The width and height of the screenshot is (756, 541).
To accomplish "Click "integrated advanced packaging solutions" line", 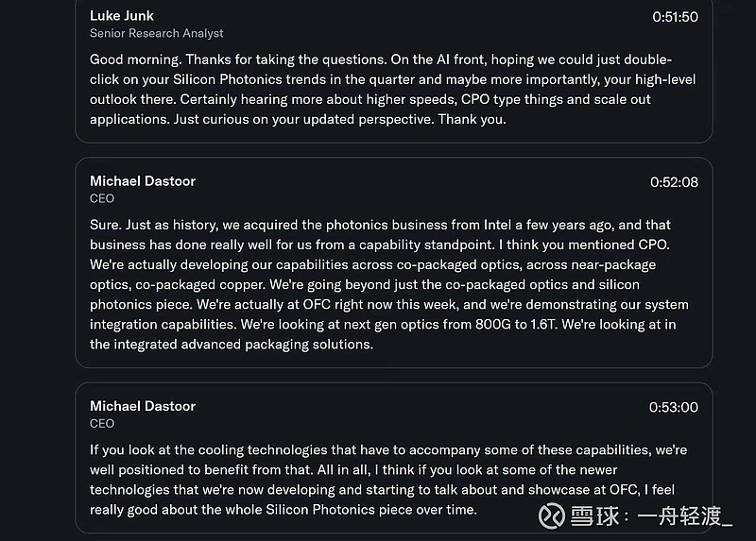I will click(x=249, y=345).
